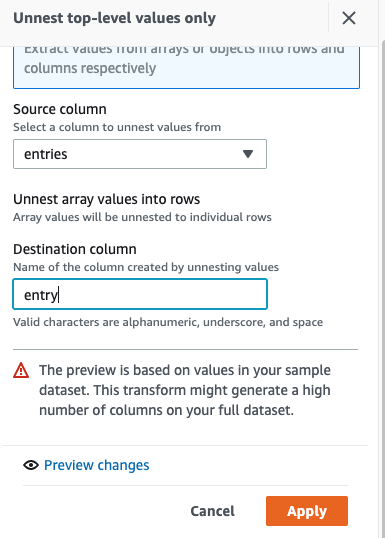Select the Source column label

point(60,109)
